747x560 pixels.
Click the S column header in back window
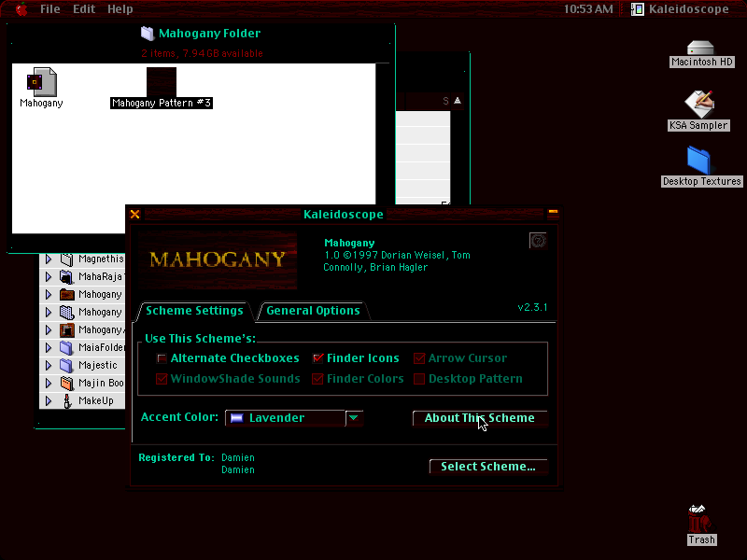click(x=446, y=101)
